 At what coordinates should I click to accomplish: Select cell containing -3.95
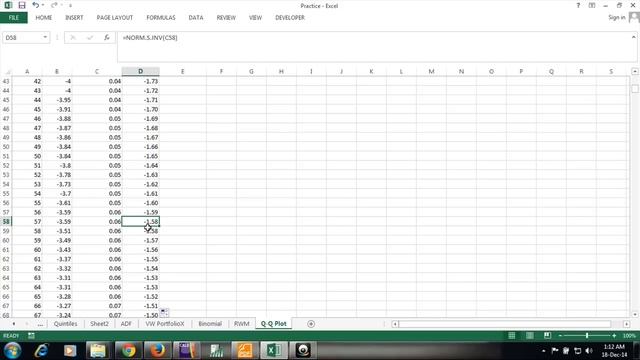pos(57,100)
